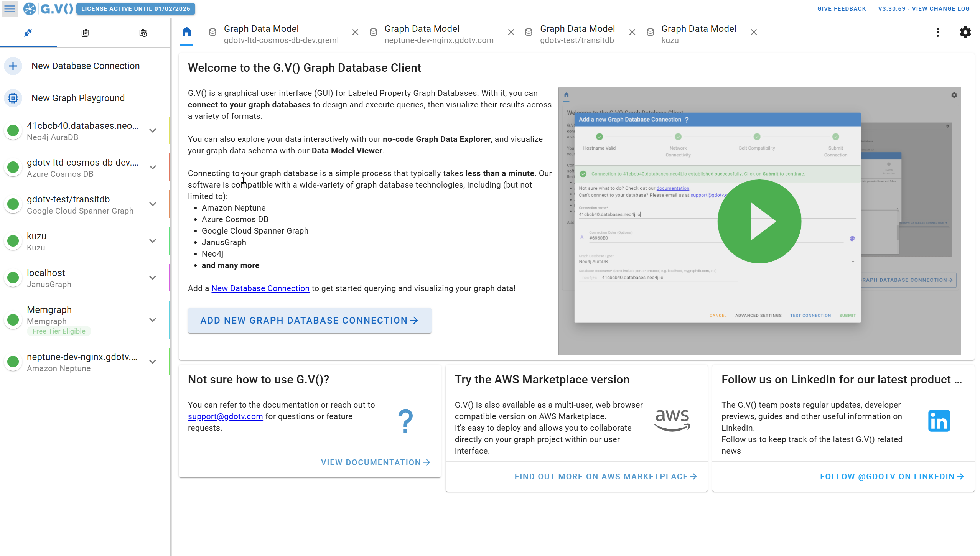Close the transitdb Graph Data Model tab
Screen dimensions: 980x556
coord(632,32)
